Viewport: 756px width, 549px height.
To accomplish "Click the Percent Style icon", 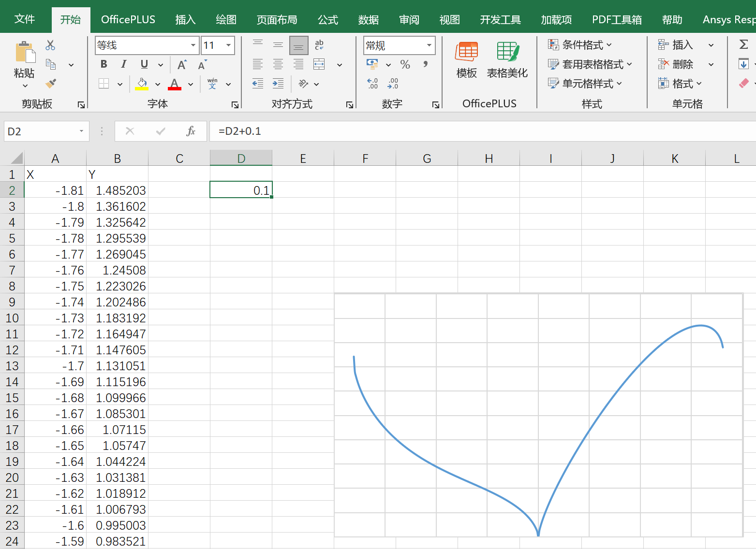I will coord(405,64).
